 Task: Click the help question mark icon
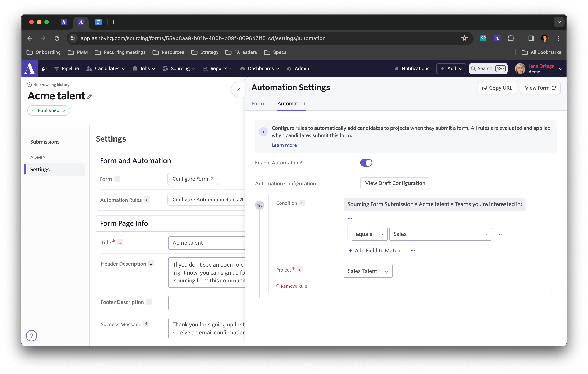[x=31, y=336]
